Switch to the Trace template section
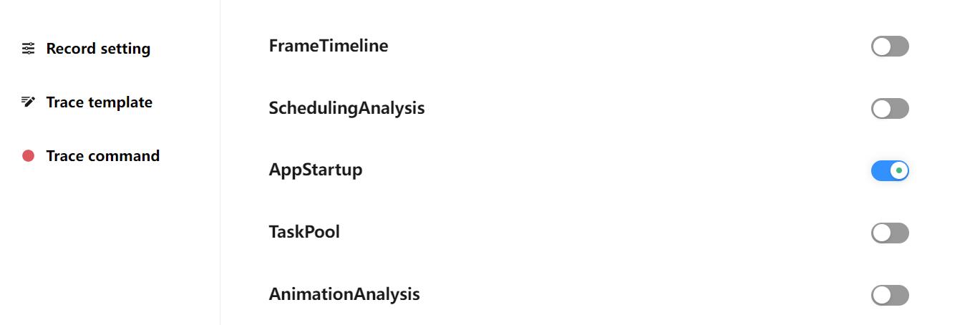 [99, 102]
